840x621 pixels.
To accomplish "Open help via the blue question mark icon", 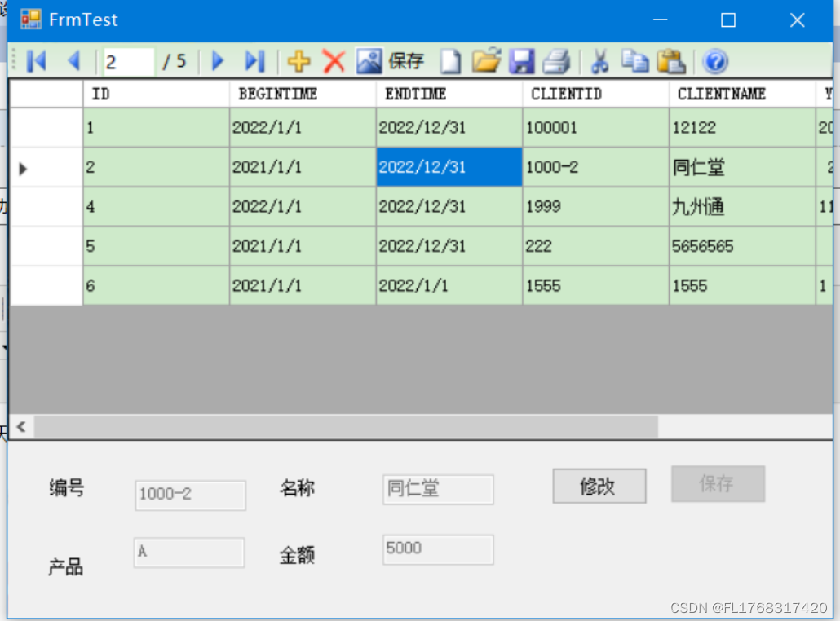I will point(715,61).
